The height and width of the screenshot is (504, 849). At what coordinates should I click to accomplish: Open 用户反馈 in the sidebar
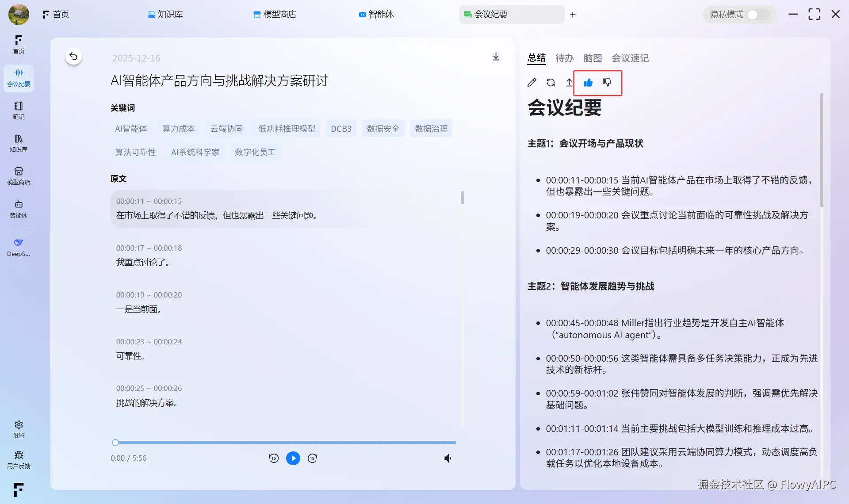click(x=19, y=459)
